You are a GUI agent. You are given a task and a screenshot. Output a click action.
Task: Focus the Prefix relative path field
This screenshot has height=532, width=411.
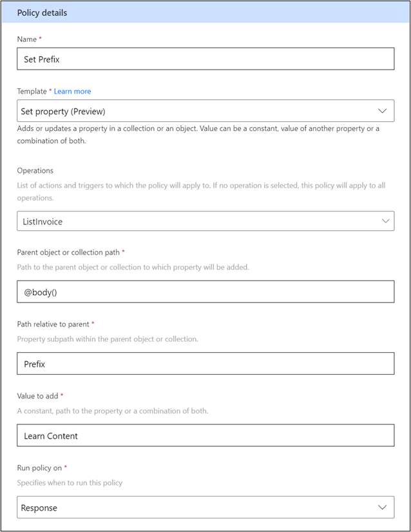(x=205, y=364)
